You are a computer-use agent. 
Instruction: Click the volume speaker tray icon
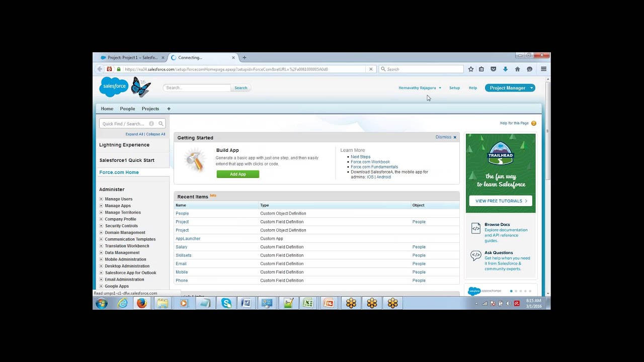509,303
